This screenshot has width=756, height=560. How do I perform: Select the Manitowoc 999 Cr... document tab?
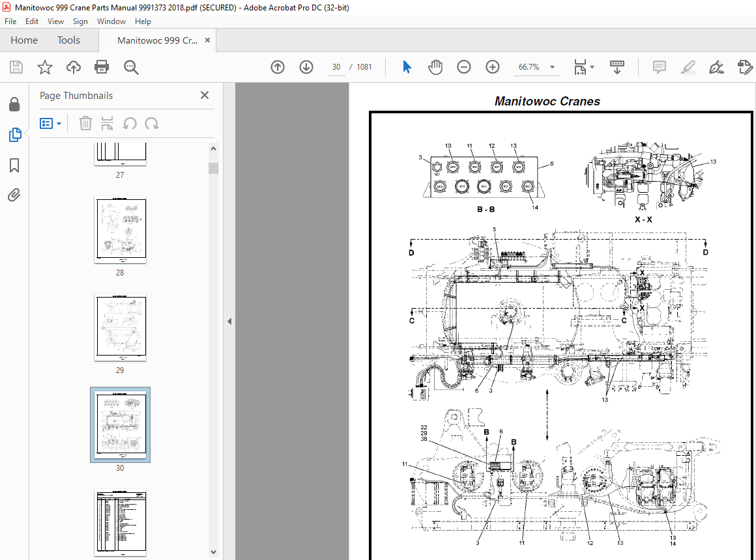pyautogui.click(x=157, y=40)
